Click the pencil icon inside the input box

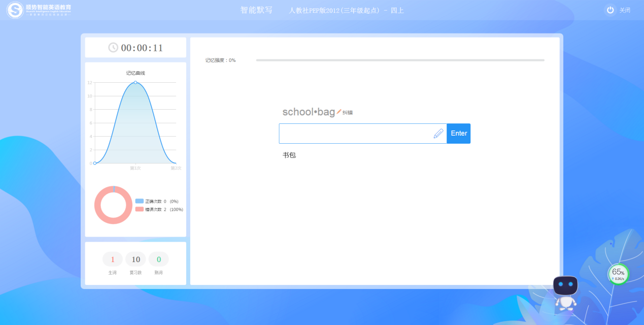pyautogui.click(x=438, y=134)
